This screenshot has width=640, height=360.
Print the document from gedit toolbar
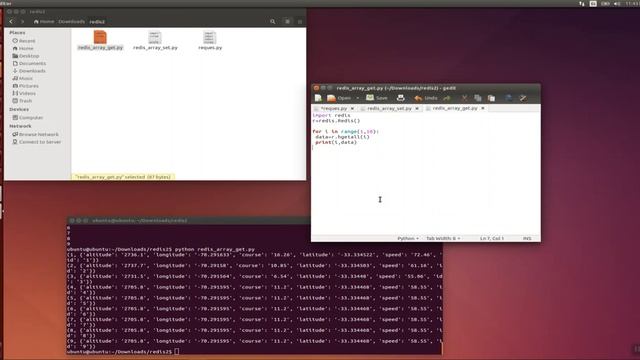coord(400,98)
